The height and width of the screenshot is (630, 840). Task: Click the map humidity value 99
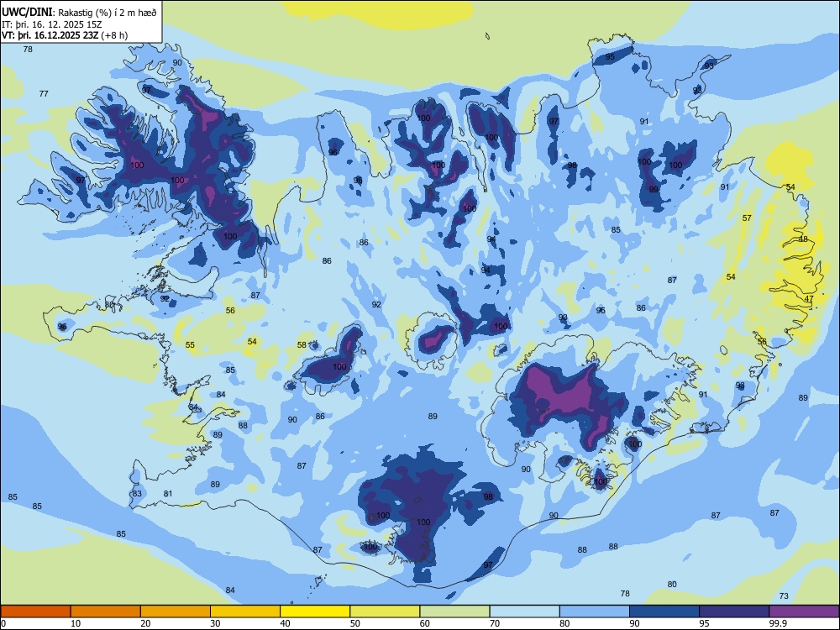(654, 190)
